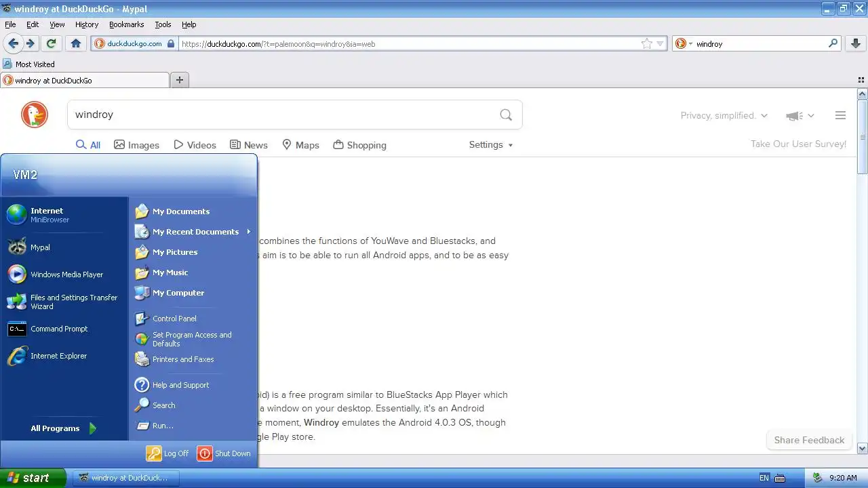Click the Shut Down button
This screenshot has width=868, height=488.
[x=224, y=453]
